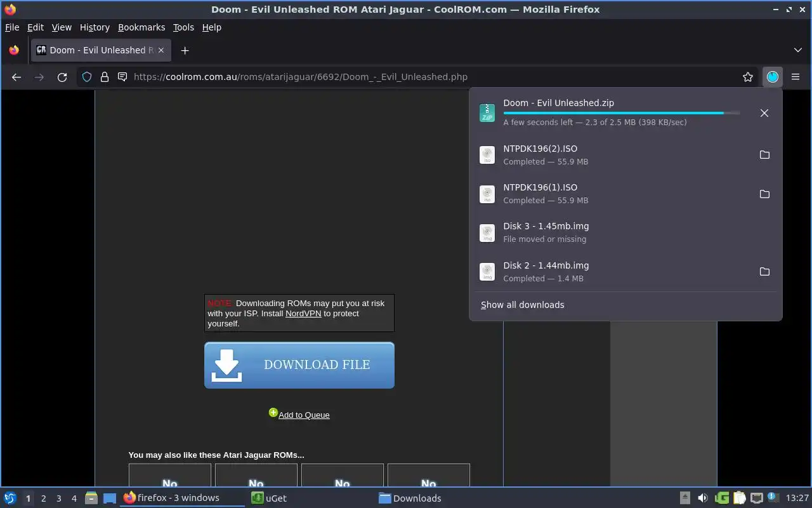Image resolution: width=812 pixels, height=508 pixels.
Task: Open the Tools menu
Action: (x=183, y=27)
